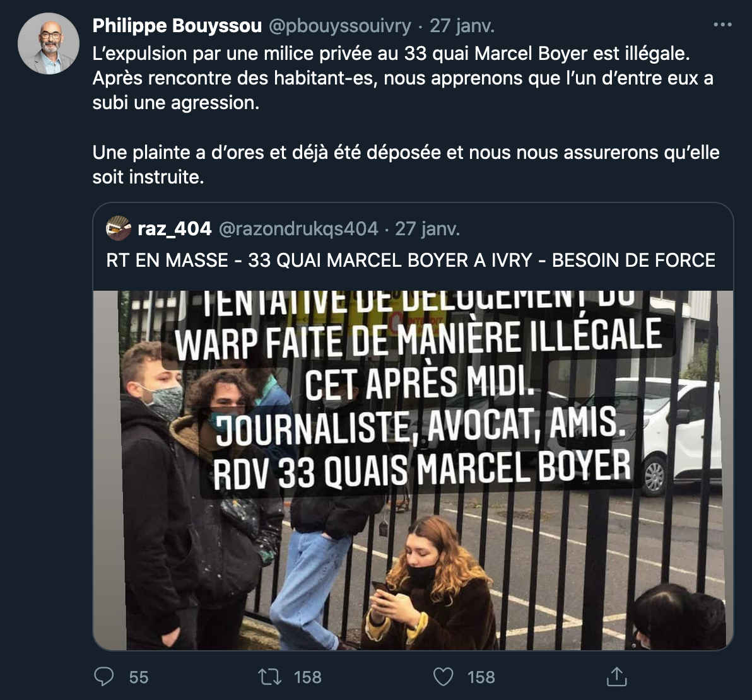This screenshot has height=700, width=752.
Task: Open raz_404's small avatar icon
Action: coord(119,228)
